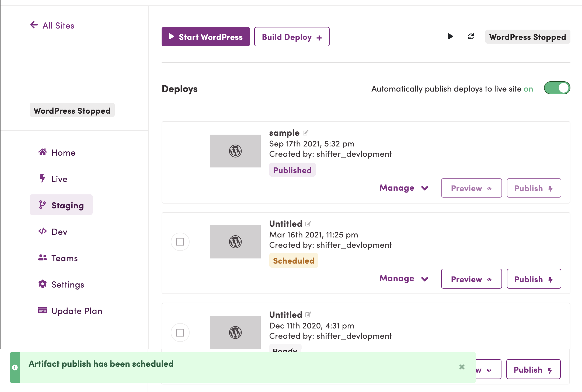Open Dev in sidebar

click(x=53, y=232)
